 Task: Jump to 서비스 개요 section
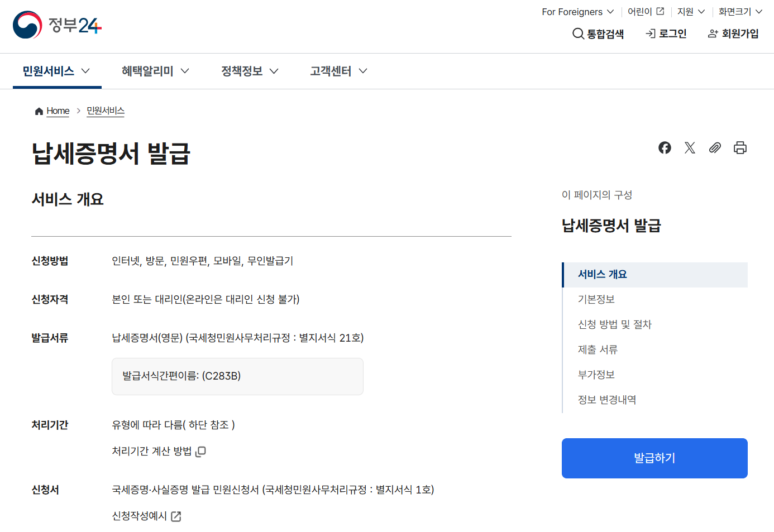[x=654, y=275]
